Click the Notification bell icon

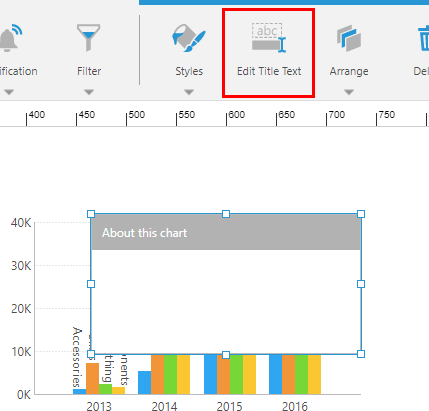11,38
